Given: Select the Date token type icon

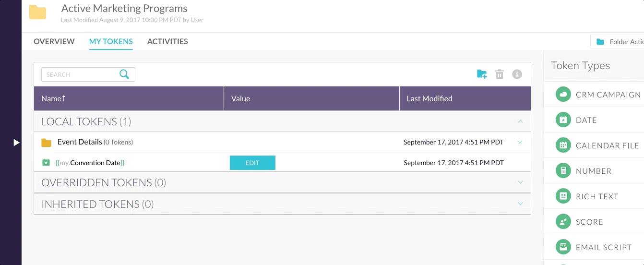Looking at the screenshot, I should pyautogui.click(x=563, y=120).
